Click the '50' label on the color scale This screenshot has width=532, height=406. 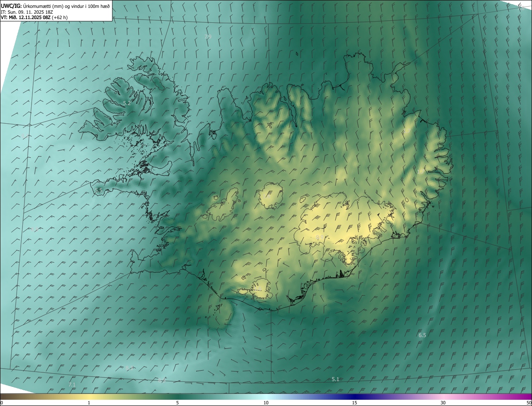[529, 403]
